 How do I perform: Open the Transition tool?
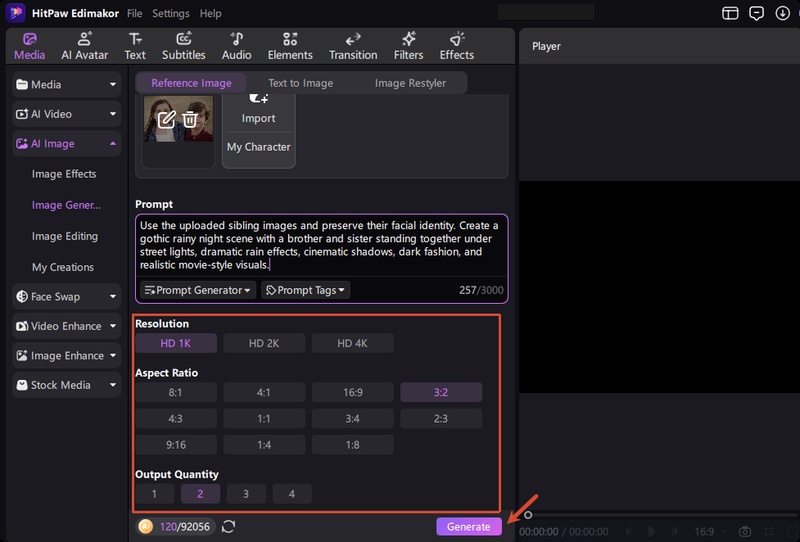(353, 46)
